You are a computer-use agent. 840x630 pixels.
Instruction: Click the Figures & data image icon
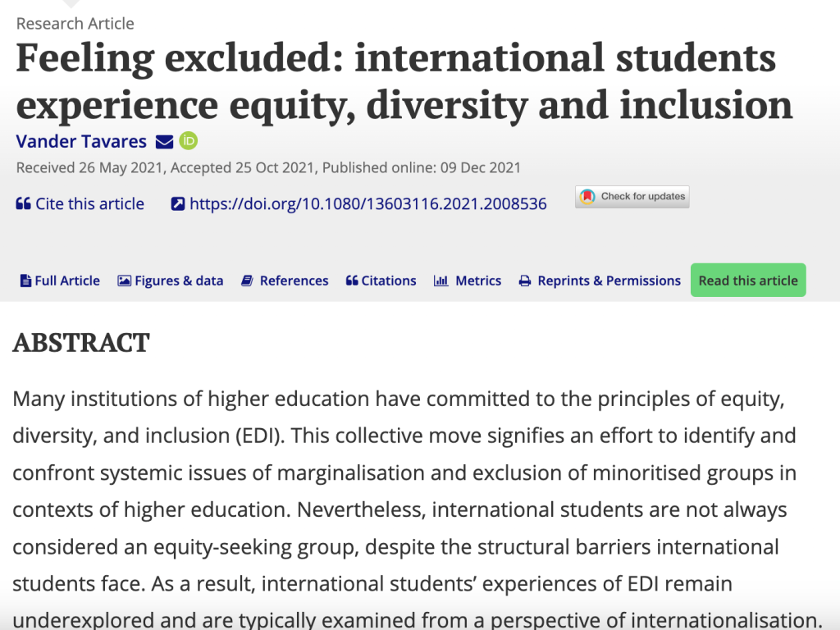(125, 281)
